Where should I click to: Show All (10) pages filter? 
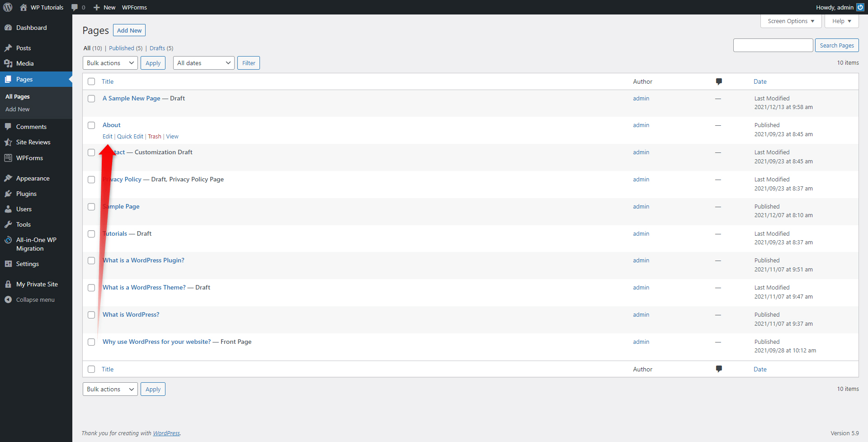point(93,48)
